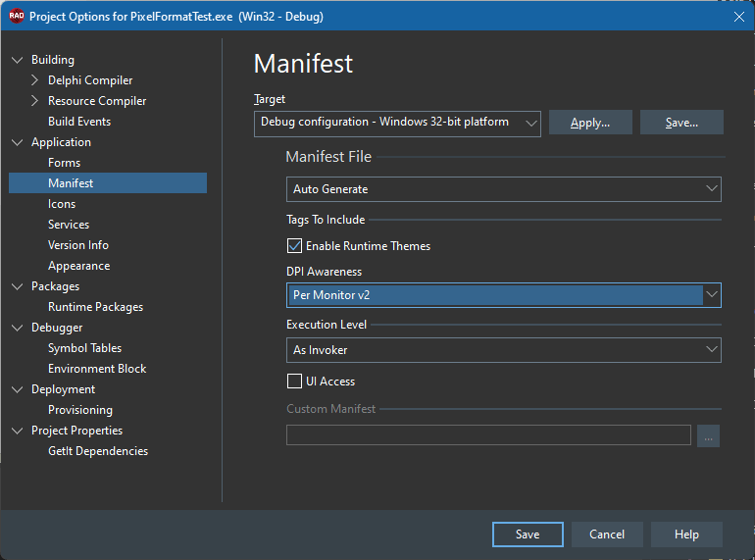The height and width of the screenshot is (560, 755).
Task: Select Building in the options tree
Action: 53,60
